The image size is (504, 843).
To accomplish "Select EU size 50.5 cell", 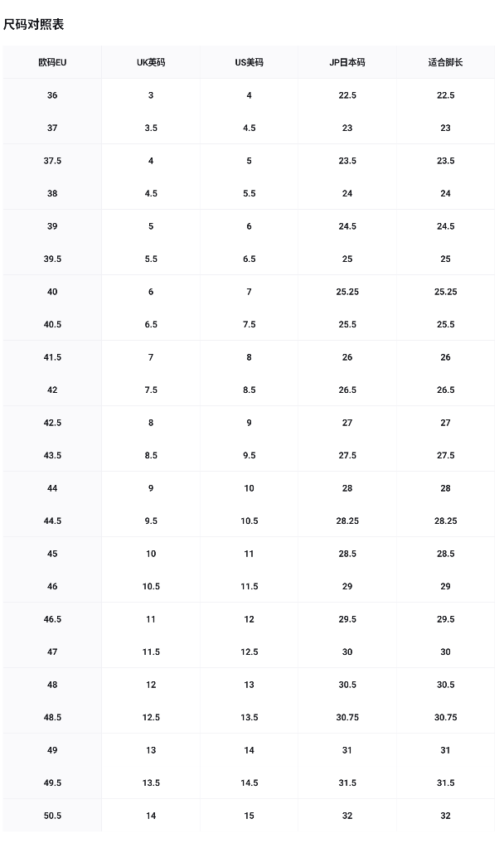I will coord(52,816).
